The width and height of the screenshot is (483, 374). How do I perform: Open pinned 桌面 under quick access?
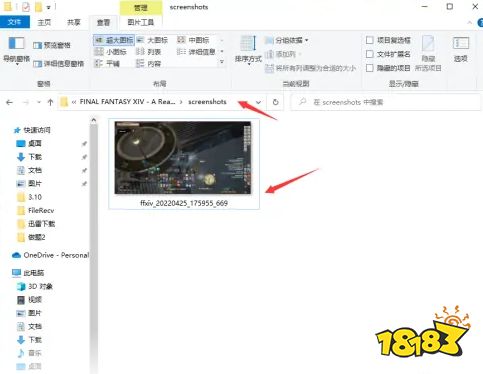click(29, 143)
